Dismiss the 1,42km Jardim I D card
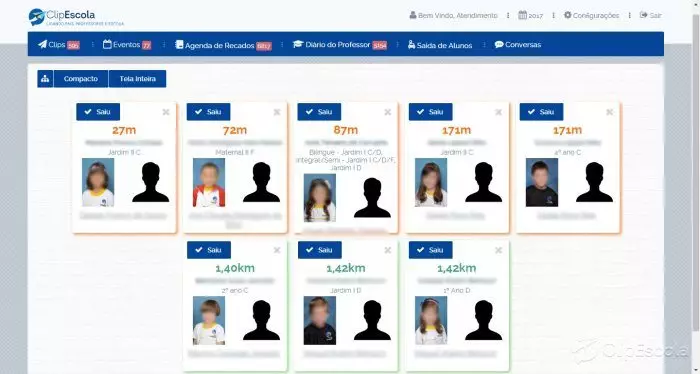The width and height of the screenshot is (700, 374). [388, 250]
